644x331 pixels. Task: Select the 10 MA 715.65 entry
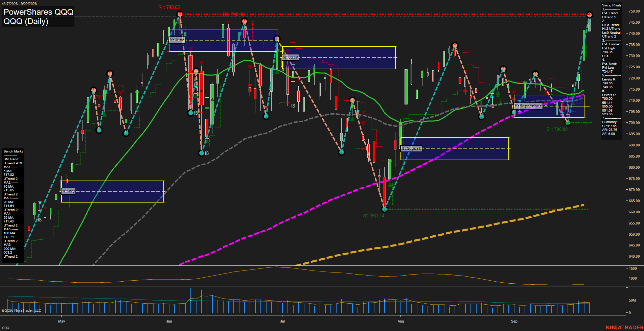9,189
